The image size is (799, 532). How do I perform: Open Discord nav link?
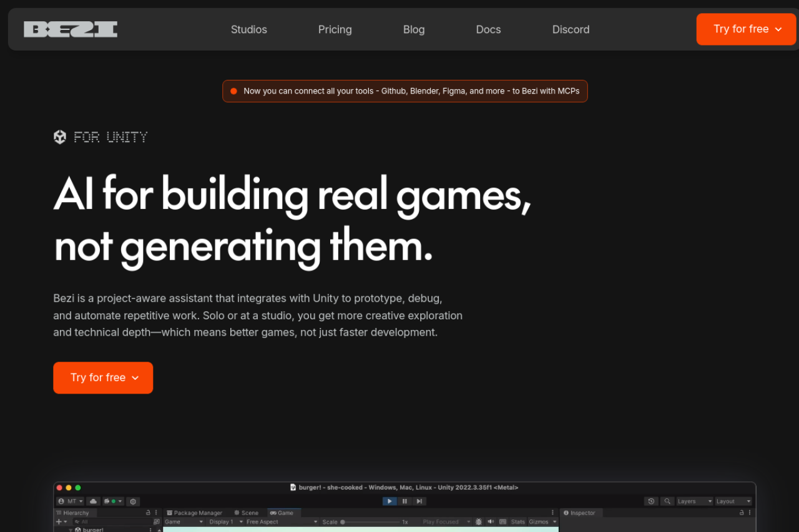coord(571,29)
